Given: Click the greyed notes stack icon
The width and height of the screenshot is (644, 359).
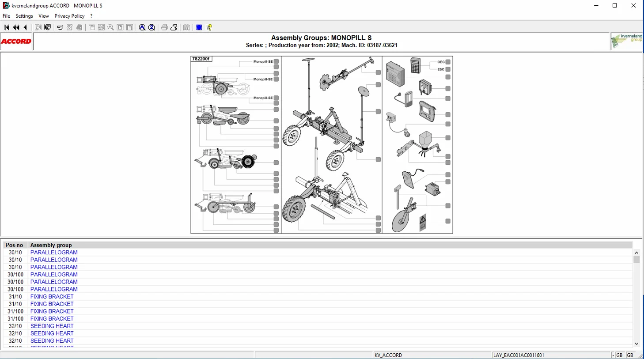Looking at the screenshot, I should point(80,27).
